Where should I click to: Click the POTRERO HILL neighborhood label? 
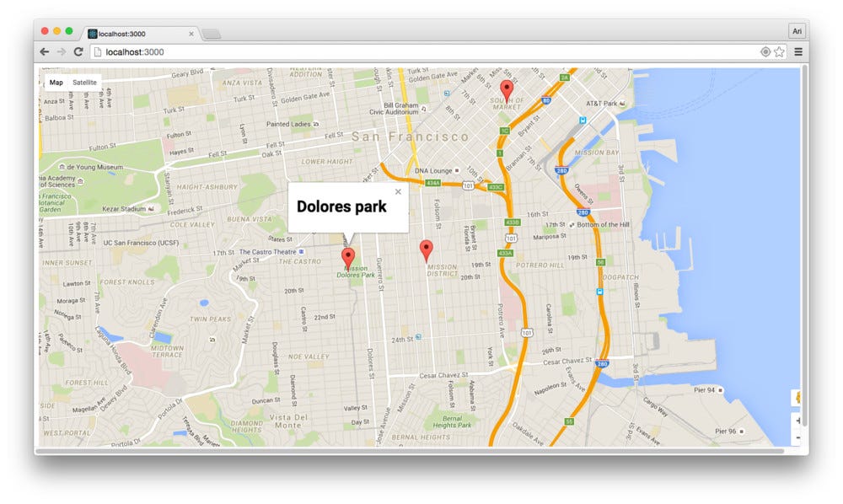pos(540,265)
